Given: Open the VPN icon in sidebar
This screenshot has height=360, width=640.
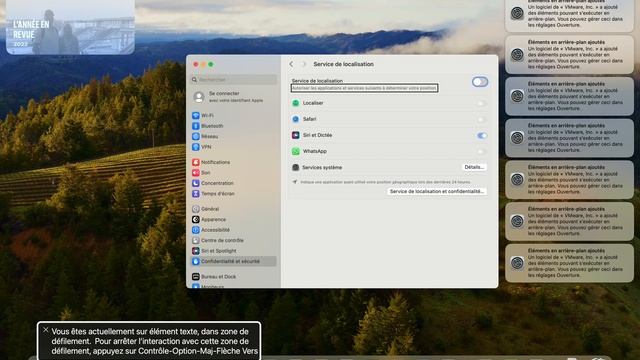Looking at the screenshot, I should [x=196, y=147].
